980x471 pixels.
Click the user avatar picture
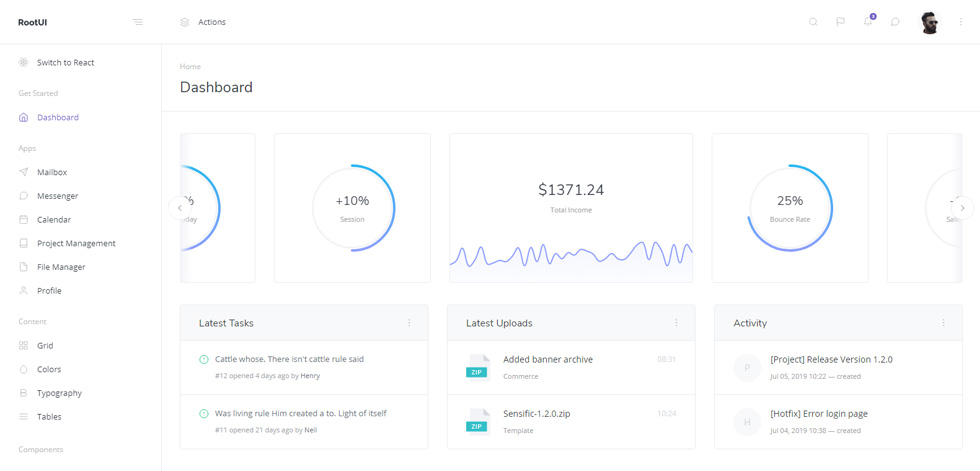click(x=930, y=22)
